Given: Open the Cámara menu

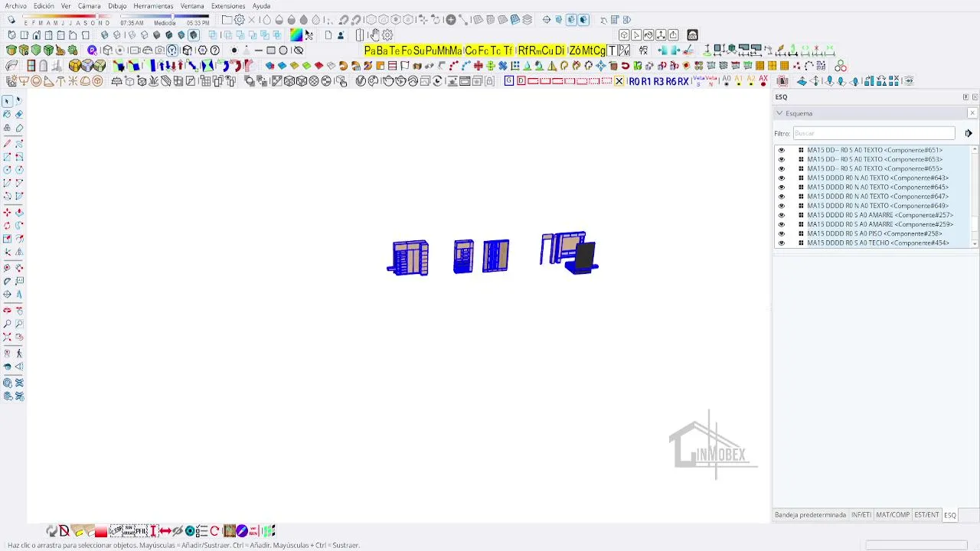Looking at the screenshot, I should tap(90, 6).
